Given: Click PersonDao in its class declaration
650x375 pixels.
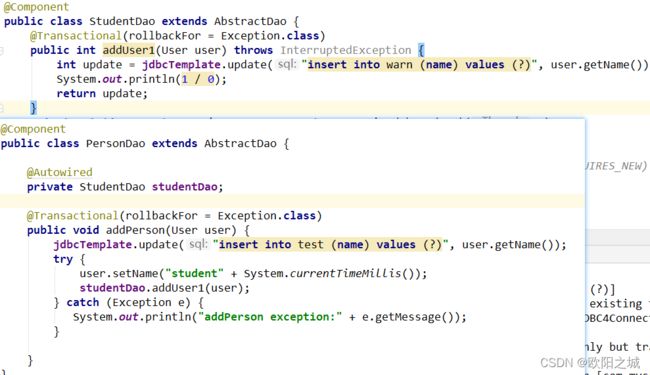Looking at the screenshot, I should coord(115,143).
